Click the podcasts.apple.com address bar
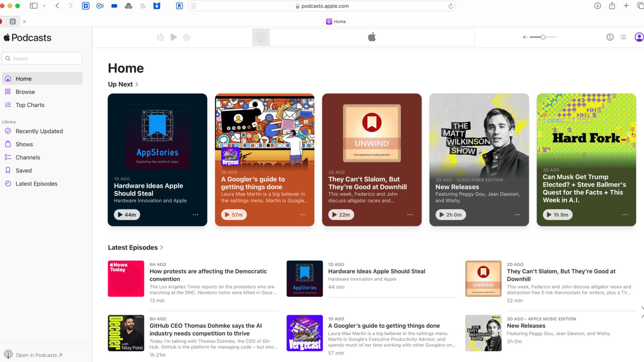Image resolution: width=644 pixels, height=362 pixels. click(x=322, y=6)
